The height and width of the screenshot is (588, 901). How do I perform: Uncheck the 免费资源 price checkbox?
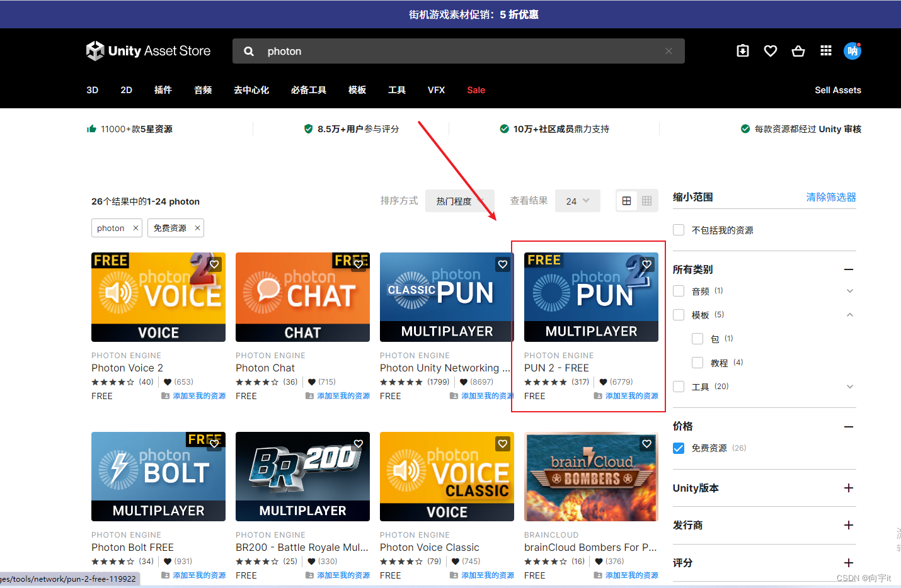tap(679, 448)
